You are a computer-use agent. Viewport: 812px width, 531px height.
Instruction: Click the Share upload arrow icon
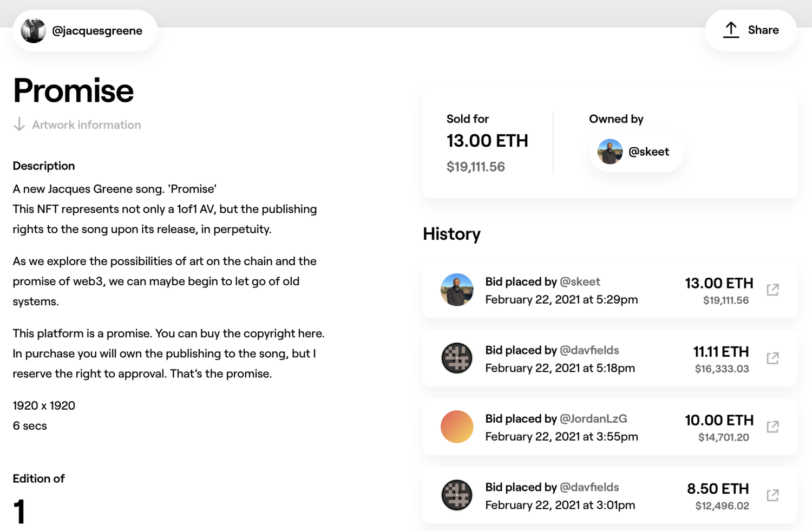pos(731,30)
